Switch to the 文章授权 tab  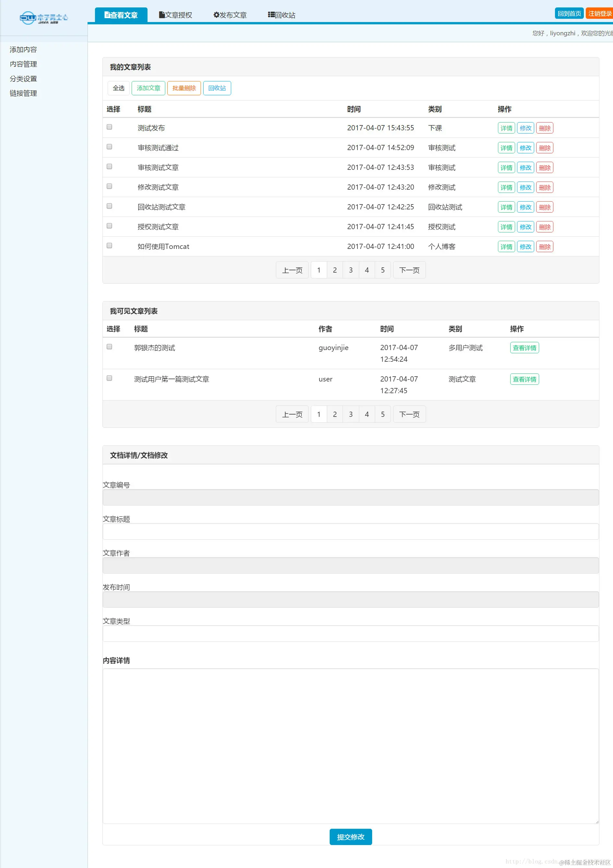pyautogui.click(x=175, y=15)
